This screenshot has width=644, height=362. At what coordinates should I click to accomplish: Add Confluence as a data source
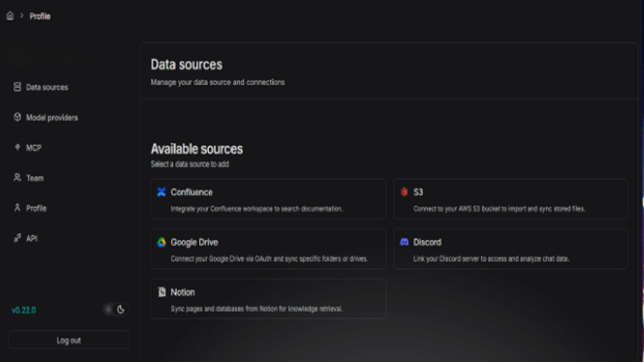click(x=268, y=199)
